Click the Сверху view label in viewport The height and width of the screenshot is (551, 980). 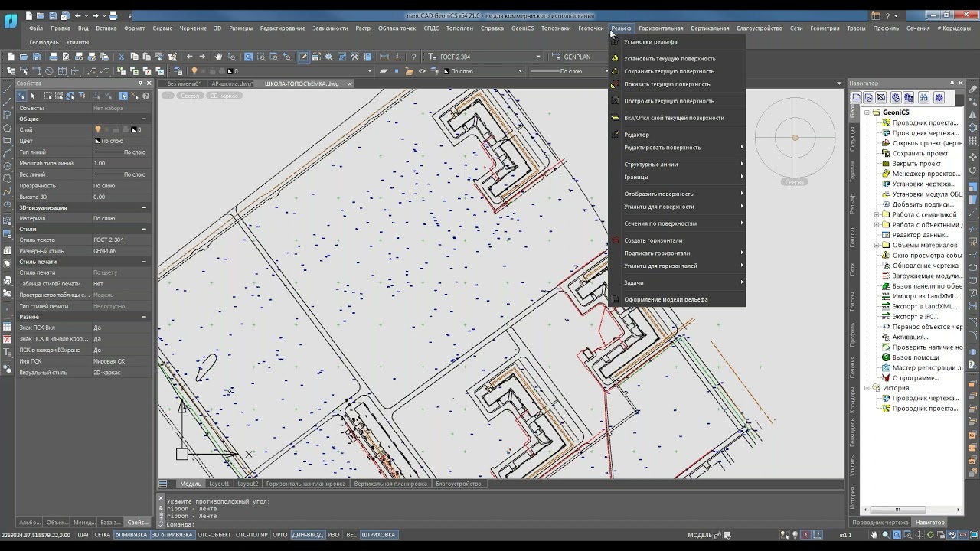click(191, 96)
